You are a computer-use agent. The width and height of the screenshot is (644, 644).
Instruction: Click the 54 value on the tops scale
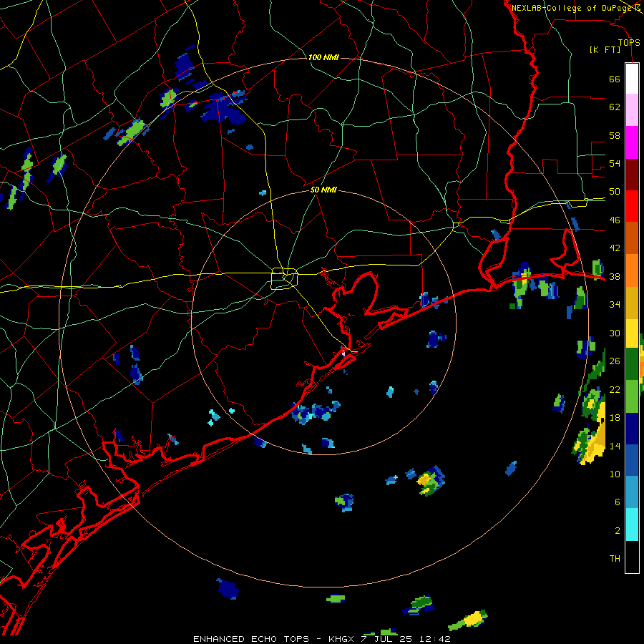pyautogui.click(x=615, y=163)
